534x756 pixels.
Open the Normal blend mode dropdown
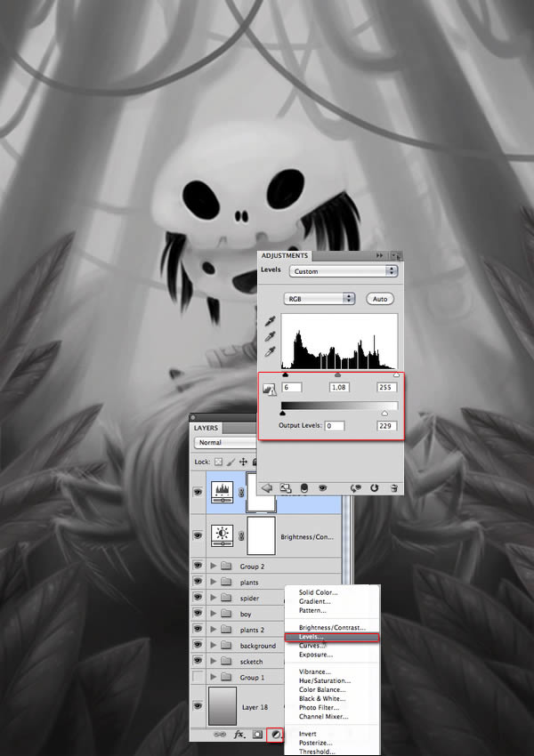tap(225, 442)
